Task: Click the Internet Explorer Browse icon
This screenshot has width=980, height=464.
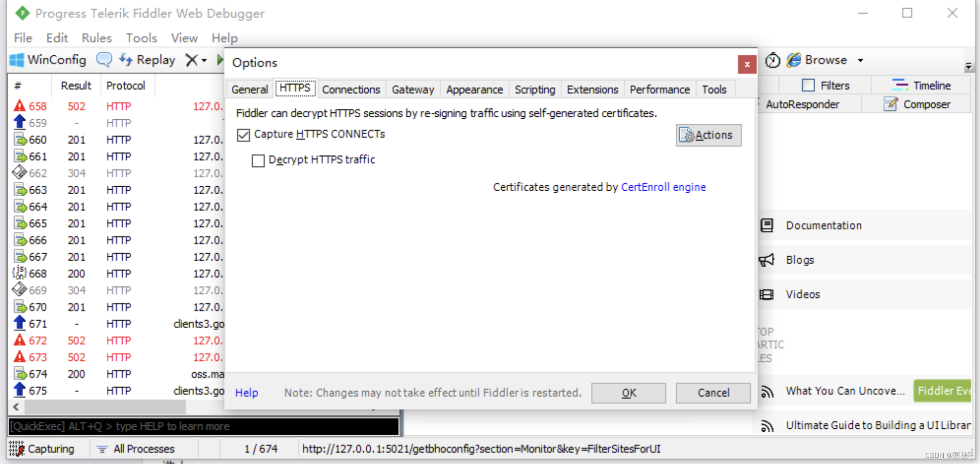Action: (x=794, y=60)
